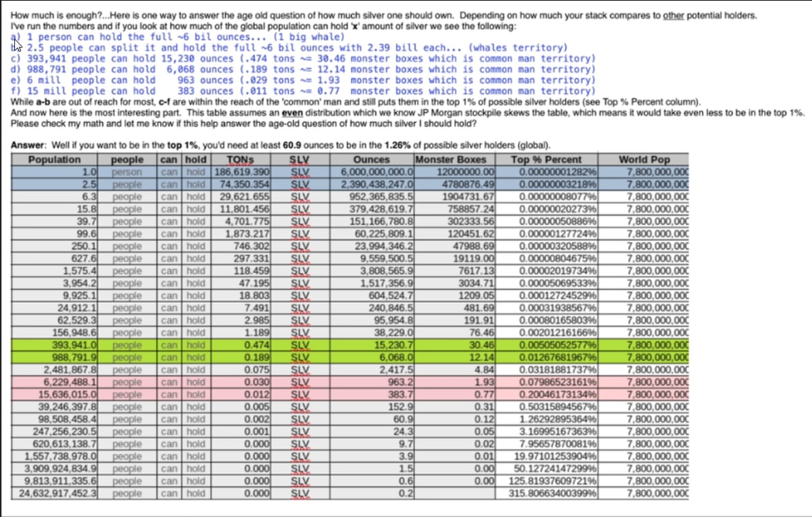Image resolution: width=812 pixels, height=517 pixels.
Task: Select the percent cell '19.97101253904%'
Action: (546, 456)
